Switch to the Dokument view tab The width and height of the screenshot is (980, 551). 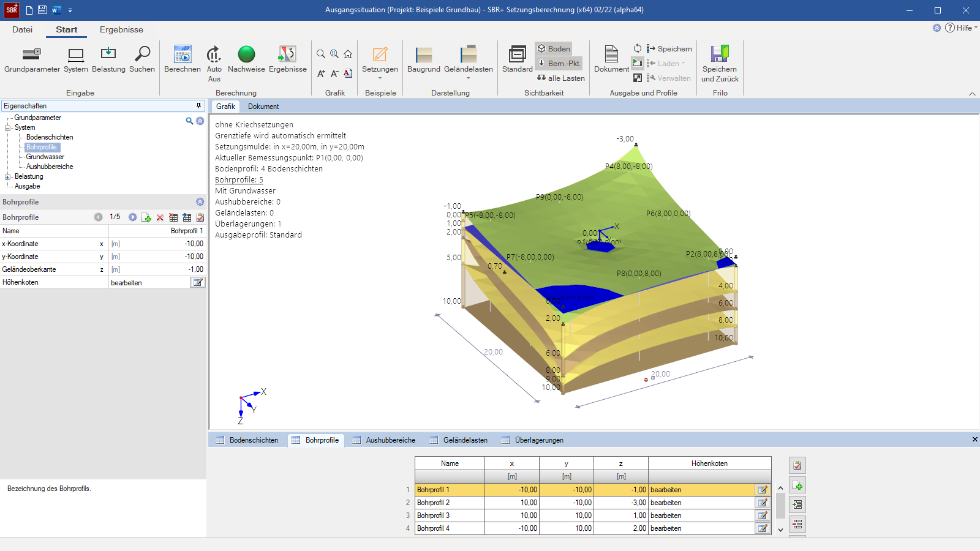tap(263, 107)
